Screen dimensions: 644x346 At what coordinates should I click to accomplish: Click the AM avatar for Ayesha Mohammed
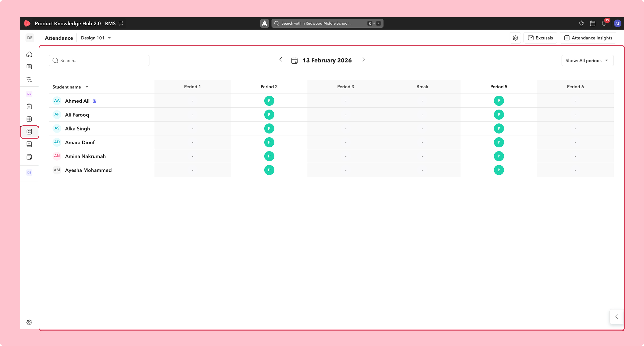tap(57, 170)
